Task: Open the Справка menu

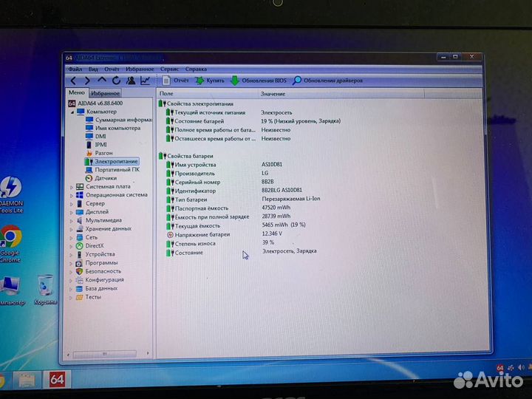Action: 196,69
